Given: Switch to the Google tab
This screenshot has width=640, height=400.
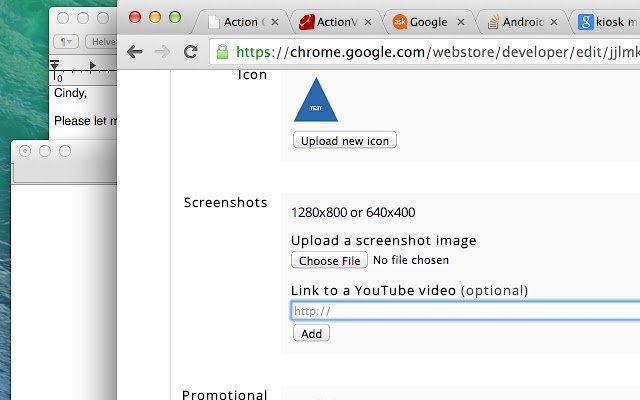Looking at the screenshot, I should tap(429, 22).
